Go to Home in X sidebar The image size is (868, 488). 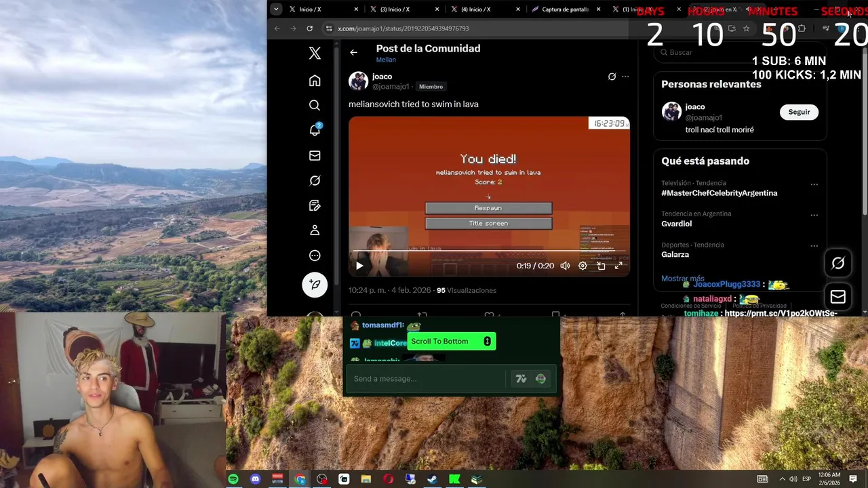pos(315,81)
